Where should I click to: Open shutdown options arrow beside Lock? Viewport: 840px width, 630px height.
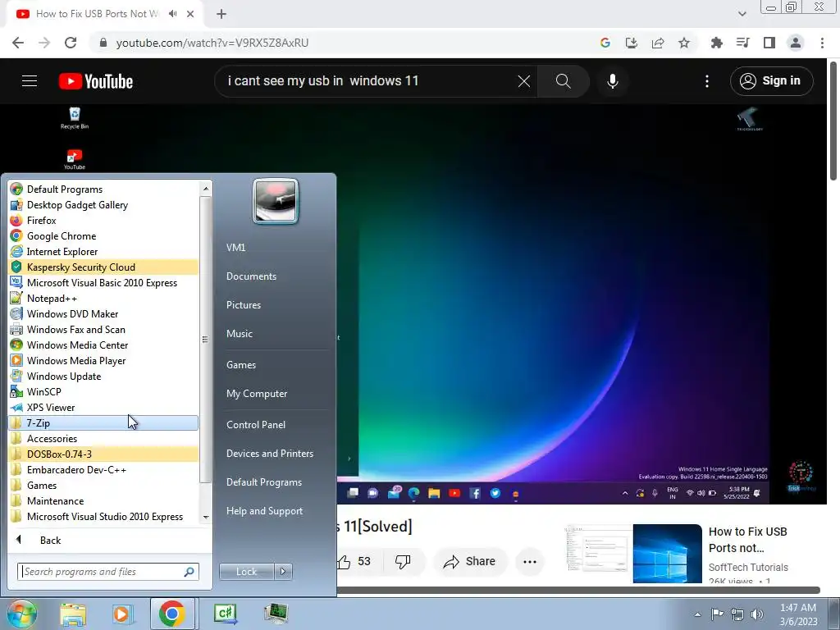[283, 572]
